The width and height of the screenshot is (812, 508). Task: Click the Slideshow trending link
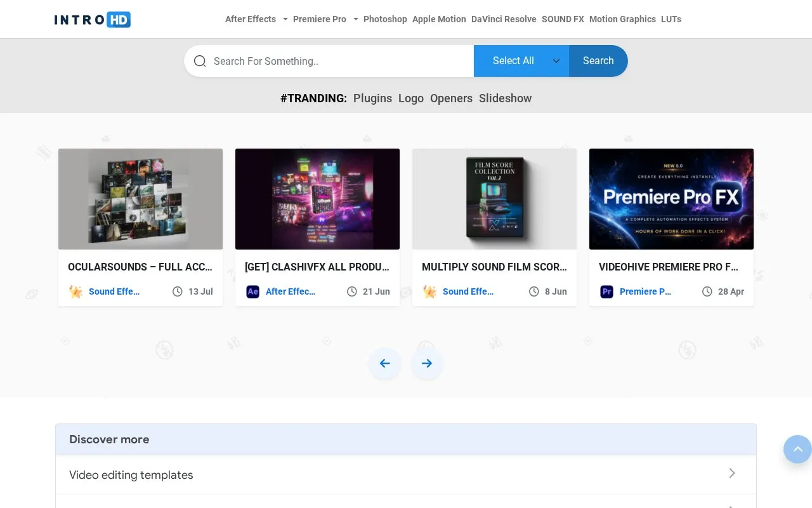[x=505, y=98]
